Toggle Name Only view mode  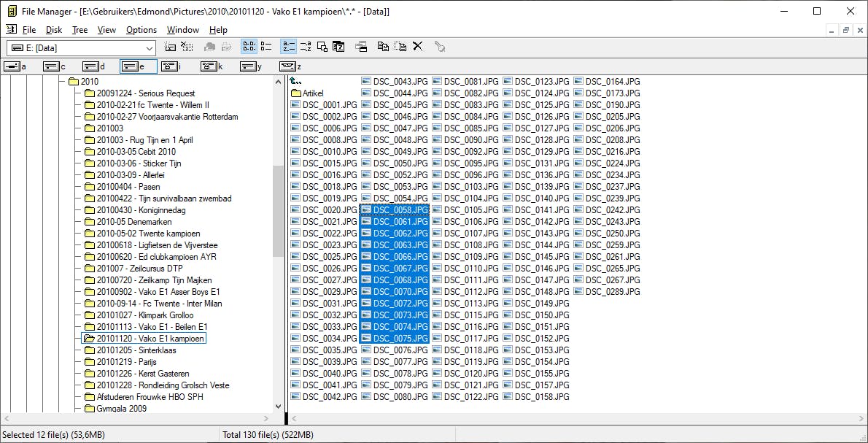point(249,47)
